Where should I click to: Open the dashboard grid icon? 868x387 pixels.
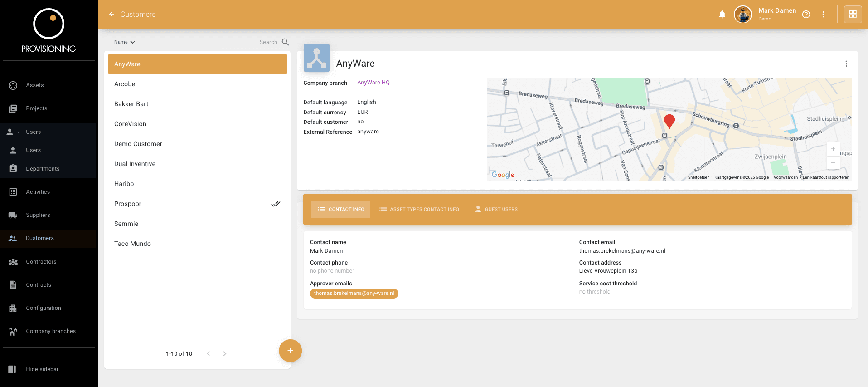(853, 15)
